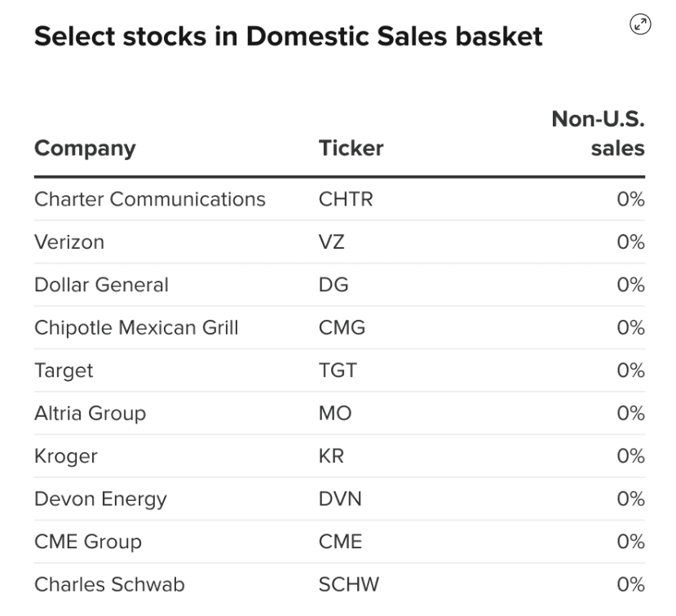Click the CMG ticker symbol
This screenshot has height=616, width=676.
point(342,328)
